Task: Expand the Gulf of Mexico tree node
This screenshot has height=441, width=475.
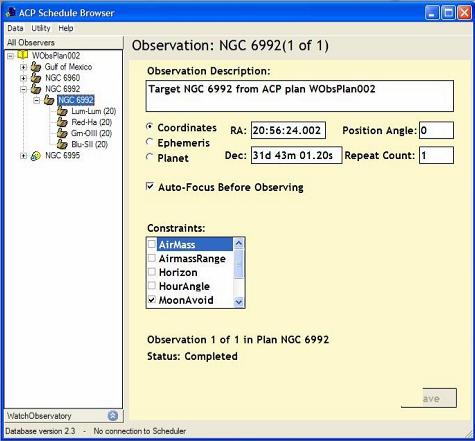Action: pyautogui.click(x=23, y=67)
